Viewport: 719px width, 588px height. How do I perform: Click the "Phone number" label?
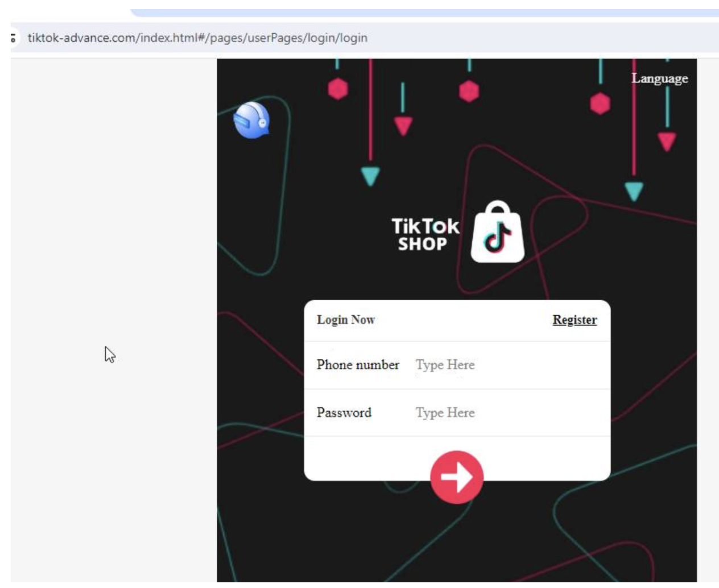[358, 365]
